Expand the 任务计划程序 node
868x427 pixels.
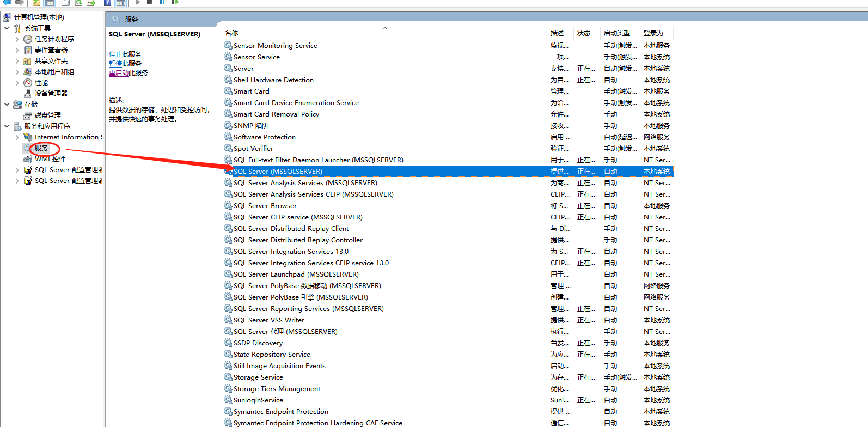click(x=17, y=39)
